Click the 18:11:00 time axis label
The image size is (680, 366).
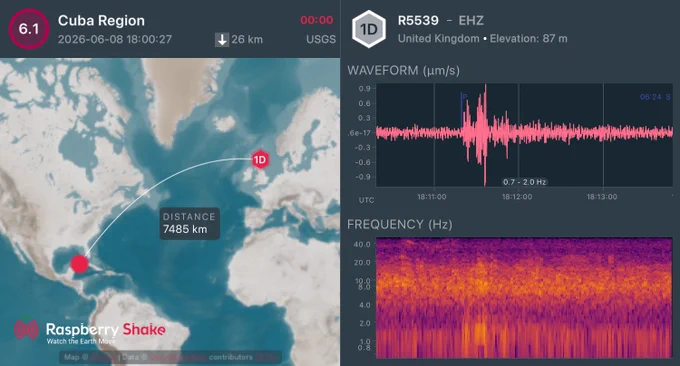[432, 197]
